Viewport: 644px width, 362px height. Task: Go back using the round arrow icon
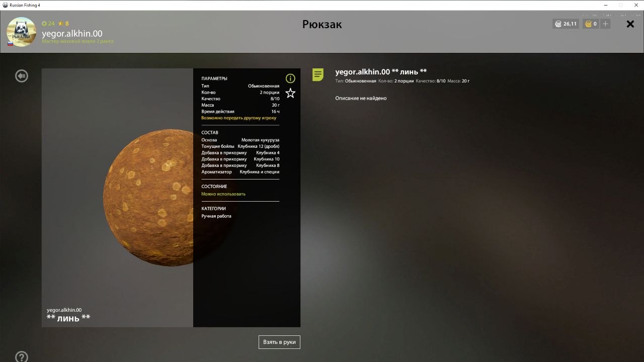point(22,76)
